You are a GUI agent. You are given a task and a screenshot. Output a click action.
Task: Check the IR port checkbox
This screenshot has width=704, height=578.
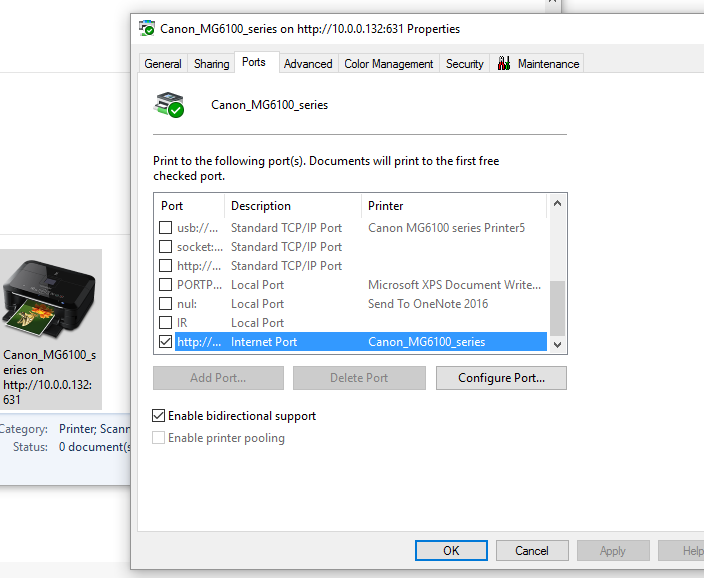tap(165, 322)
